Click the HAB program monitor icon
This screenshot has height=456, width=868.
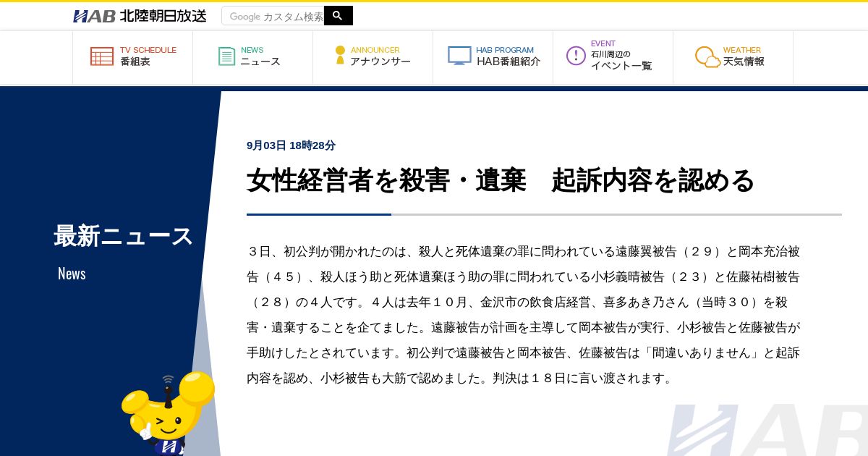click(459, 56)
